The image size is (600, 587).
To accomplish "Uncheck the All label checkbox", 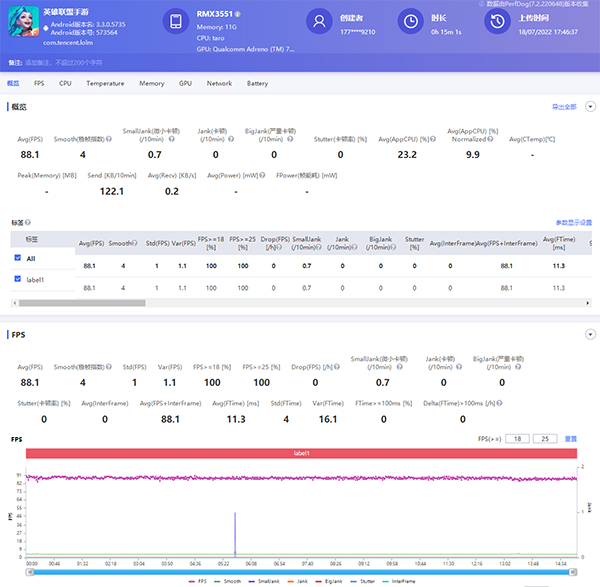I will (x=16, y=258).
